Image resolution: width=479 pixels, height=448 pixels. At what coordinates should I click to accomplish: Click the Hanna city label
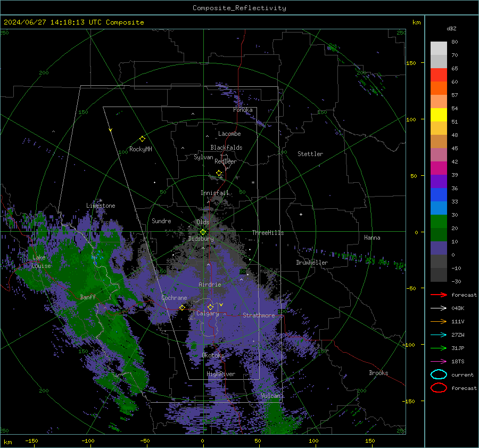tap(372, 238)
